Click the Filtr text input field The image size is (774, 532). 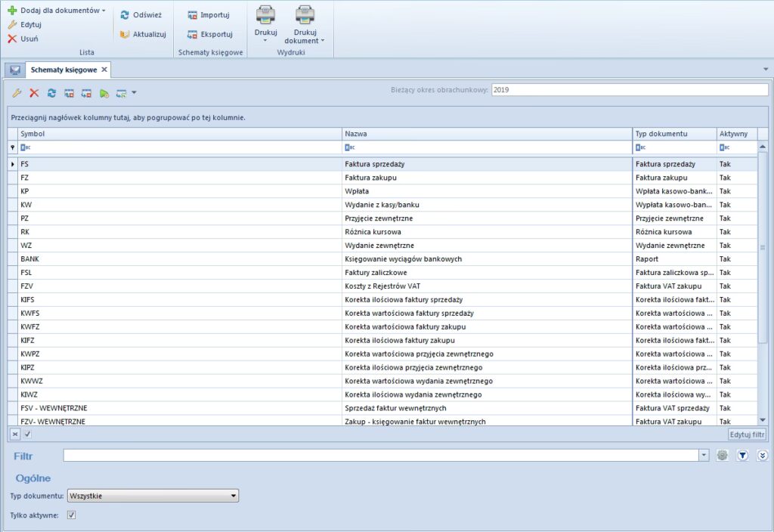[381, 456]
